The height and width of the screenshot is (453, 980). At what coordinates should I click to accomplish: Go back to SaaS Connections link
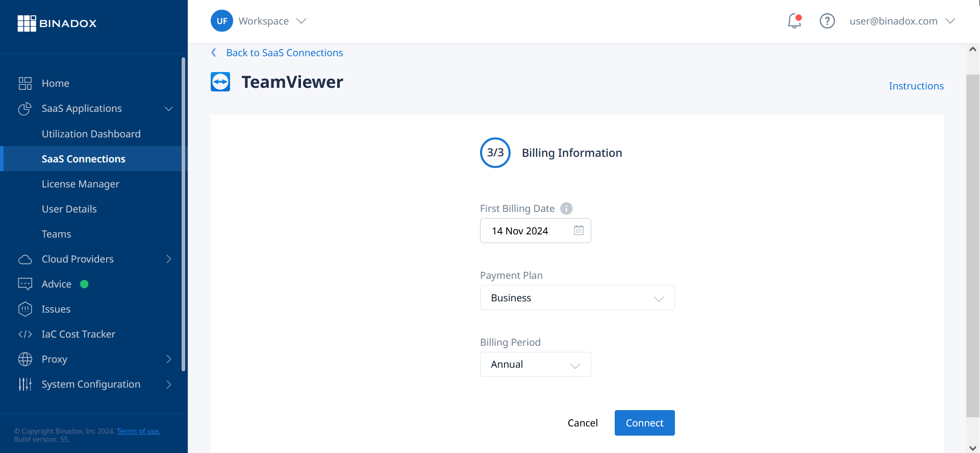pyautogui.click(x=284, y=53)
